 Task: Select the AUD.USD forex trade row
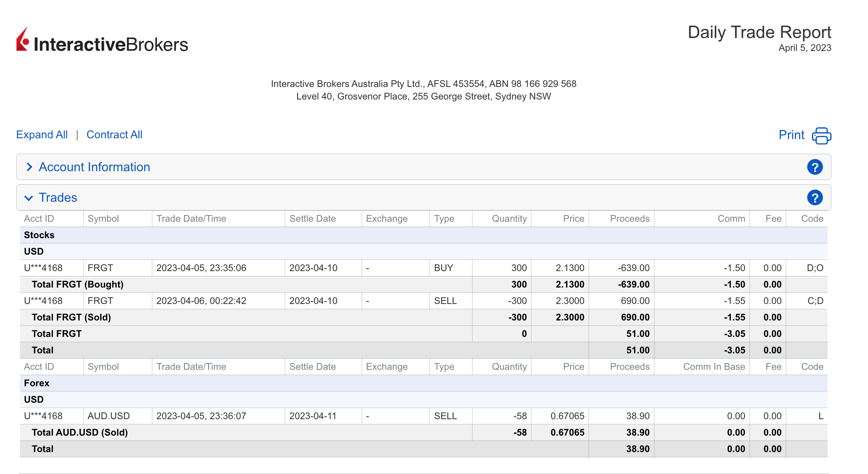click(x=423, y=416)
